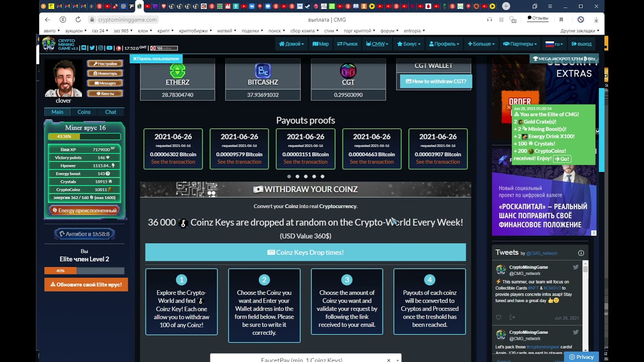Image resolution: width=644 pixels, height=362 pixels.
Task: Close the Панель пользователя panel toggle
Action: [x=155, y=59]
